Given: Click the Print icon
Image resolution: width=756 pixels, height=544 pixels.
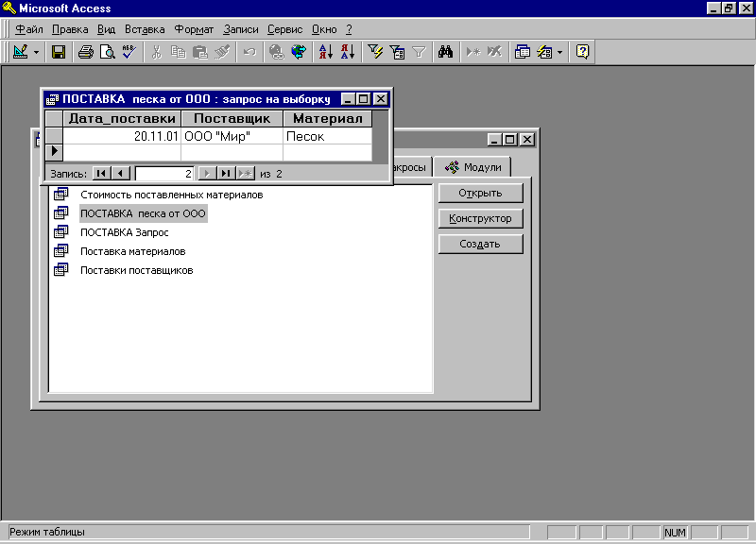Looking at the screenshot, I should point(86,52).
